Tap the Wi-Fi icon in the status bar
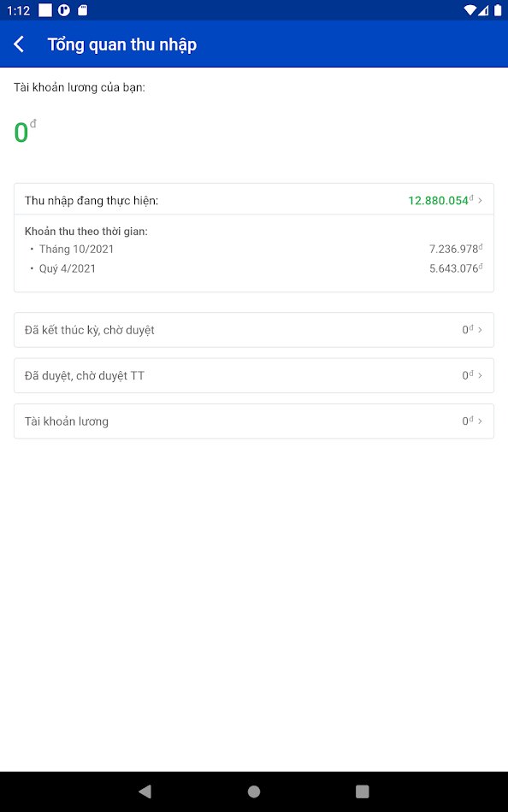Screen dimensions: 508x812 (x=470, y=9)
